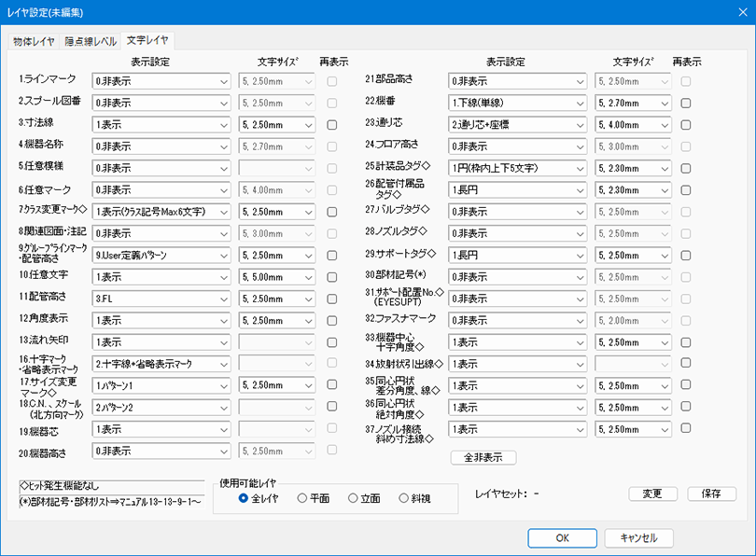This screenshot has width=756, height=556.
Task: Click the 全非表示 button
Action: (x=483, y=457)
